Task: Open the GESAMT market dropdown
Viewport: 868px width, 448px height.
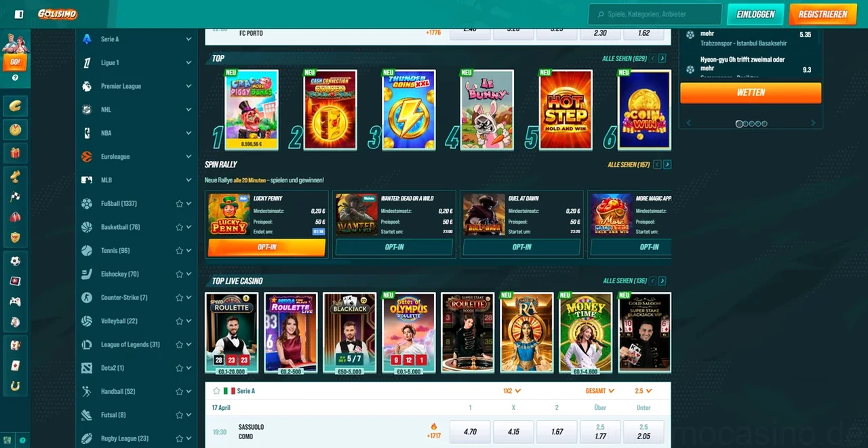Action: [x=600, y=391]
